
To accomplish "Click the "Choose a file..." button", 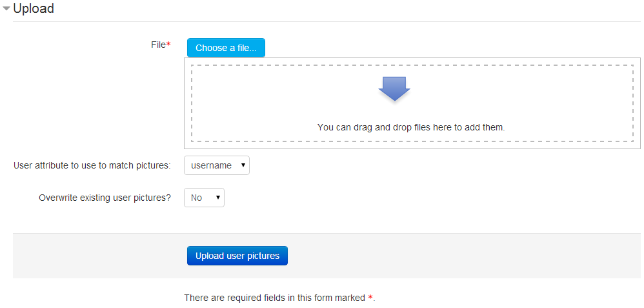I will coord(226,48).
